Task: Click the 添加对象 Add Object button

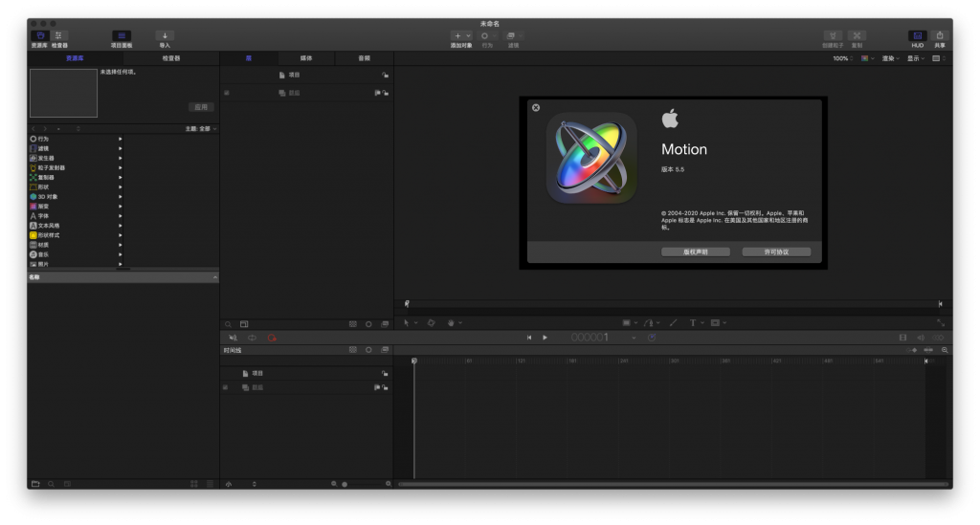Action: (x=461, y=36)
